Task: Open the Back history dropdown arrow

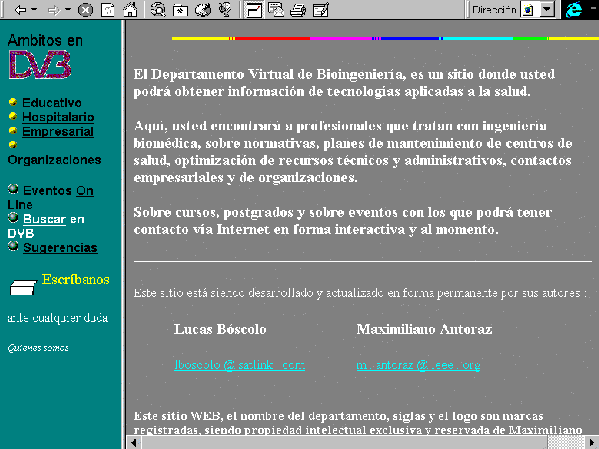Action: pyautogui.click(x=34, y=10)
